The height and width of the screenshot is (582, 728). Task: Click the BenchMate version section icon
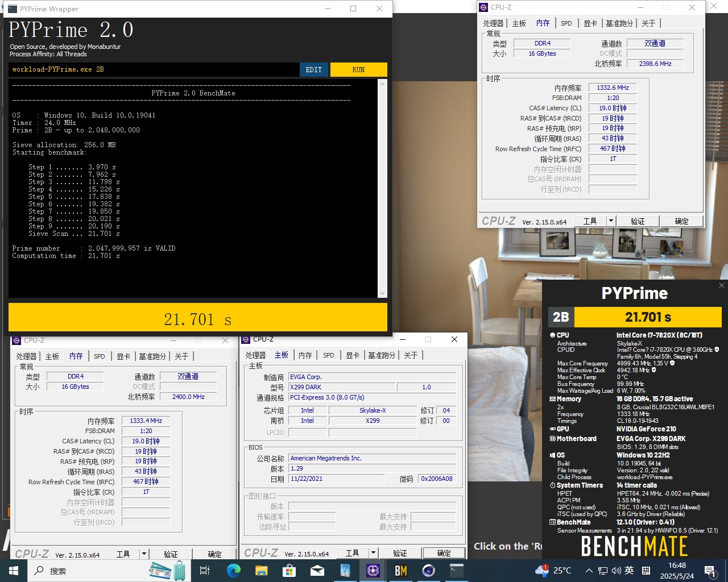pyautogui.click(x=552, y=522)
